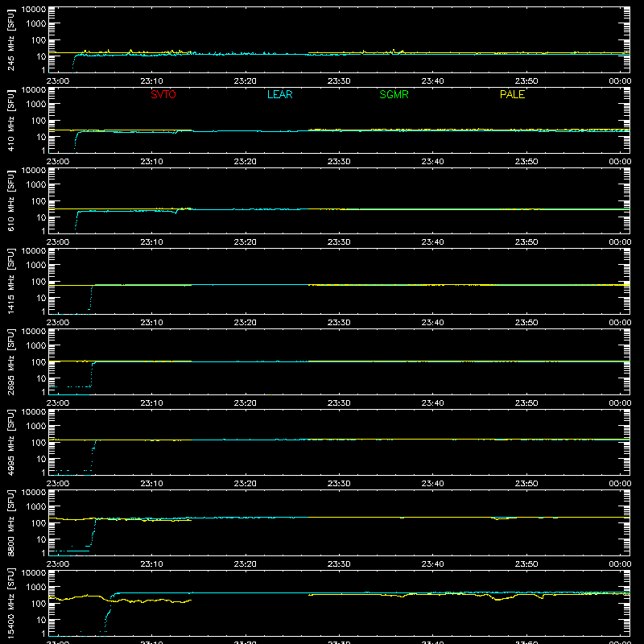This screenshot has height=644, width=644.
Task: Click the 23:40 tick under the 410 MHz plot
Action: (432, 162)
